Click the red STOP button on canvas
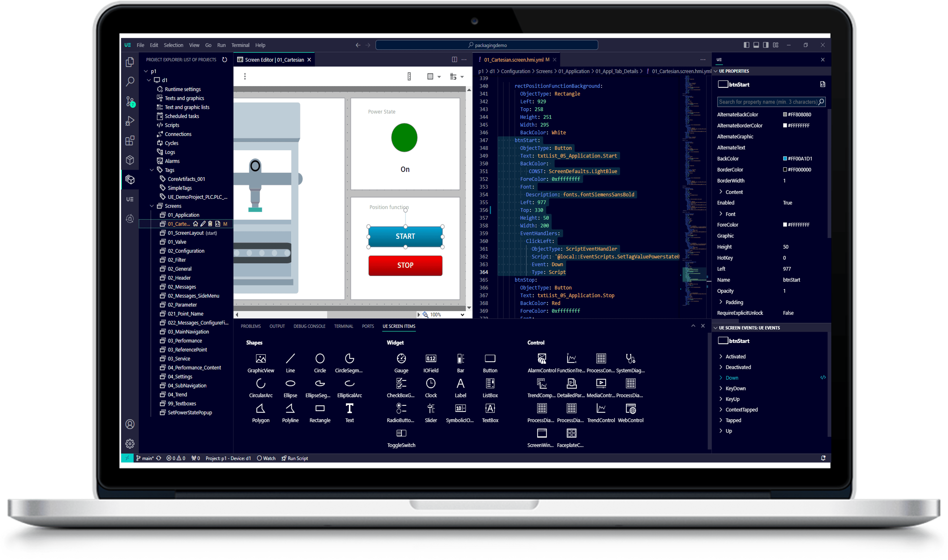Viewport: 948px width, 560px height. click(x=406, y=266)
